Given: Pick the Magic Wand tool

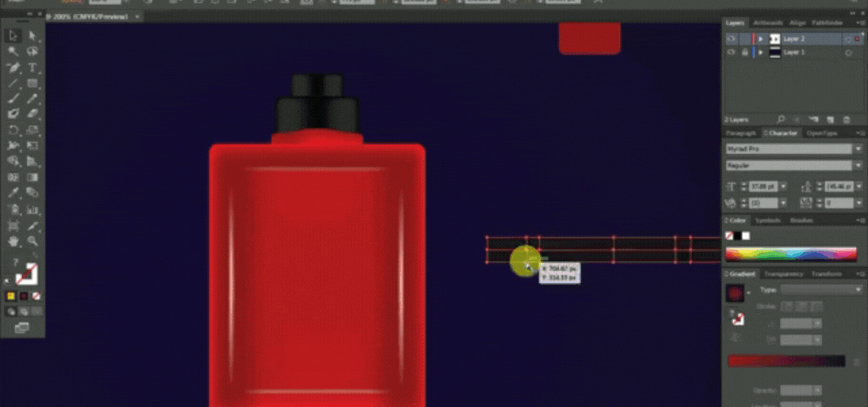Looking at the screenshot, I should point(13,52).
